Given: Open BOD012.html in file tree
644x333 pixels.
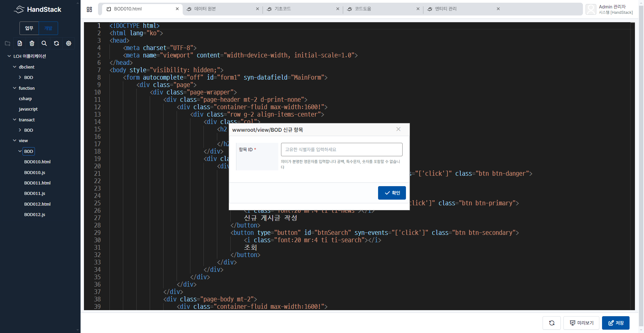Looking at the screenshot, I should click(x=37, y=204).
